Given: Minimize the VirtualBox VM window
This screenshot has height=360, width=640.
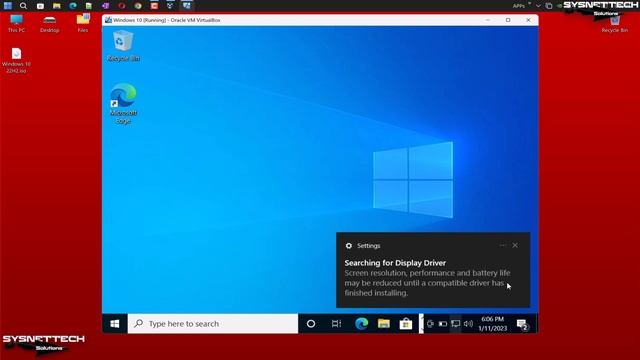Looking at the screenshot, I should pyautogui.click(x=488, y=20).
